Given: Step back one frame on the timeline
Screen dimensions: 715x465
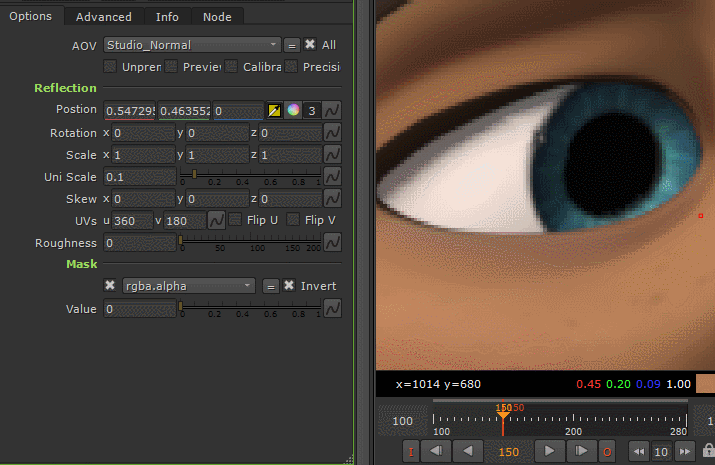Looking at the screenshot, I should coord(436,451).
